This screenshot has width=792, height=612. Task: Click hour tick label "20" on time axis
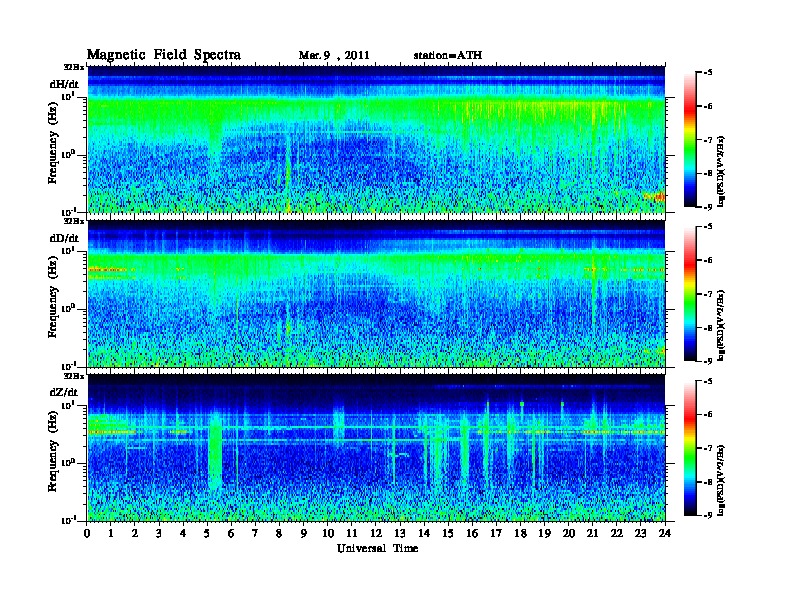(x=569, y=533)
